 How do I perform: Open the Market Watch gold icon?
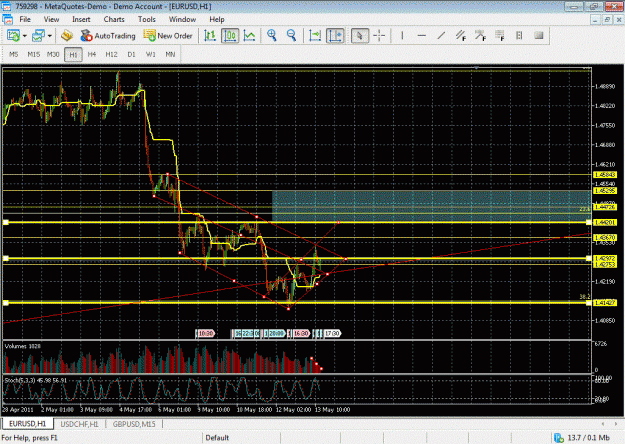[67, 36]
